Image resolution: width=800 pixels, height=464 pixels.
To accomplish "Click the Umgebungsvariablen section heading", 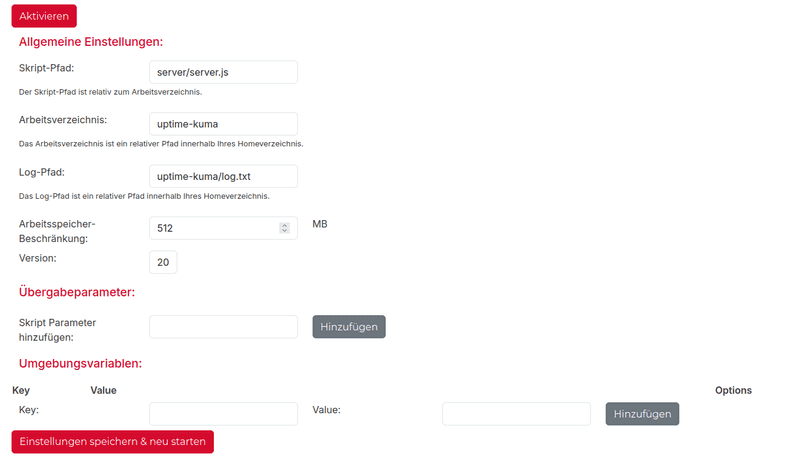I will [80, 363].
